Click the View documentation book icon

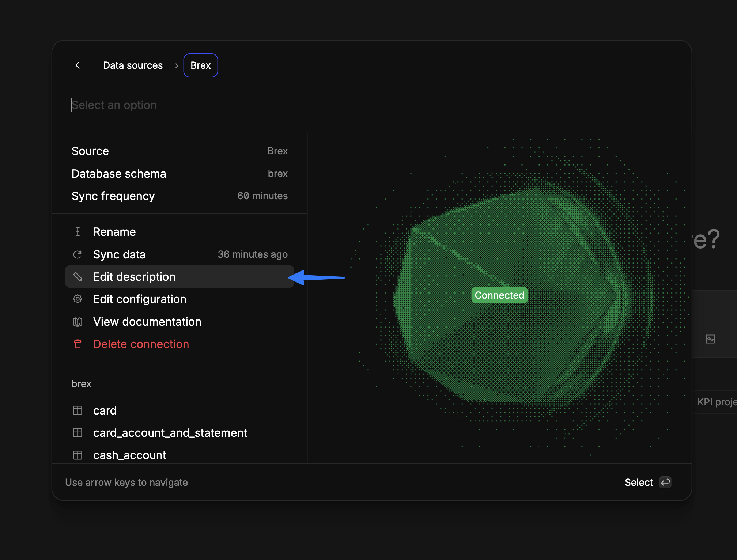(78, 322)
